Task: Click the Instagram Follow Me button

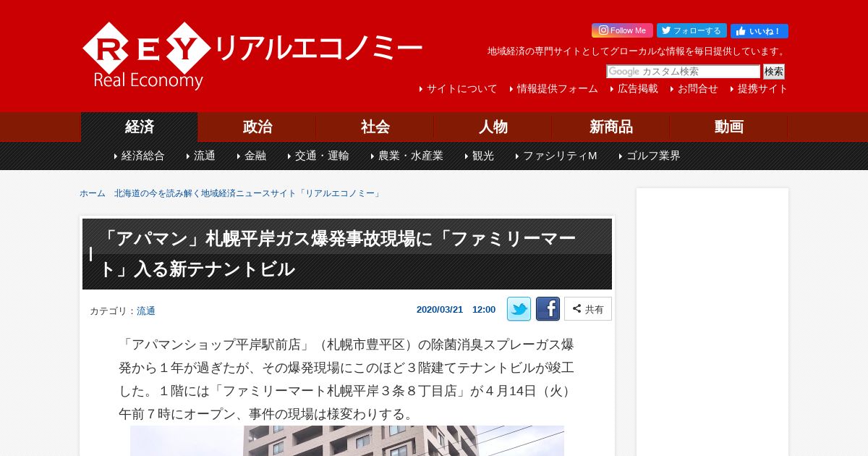Action: [x=622, y=30]
